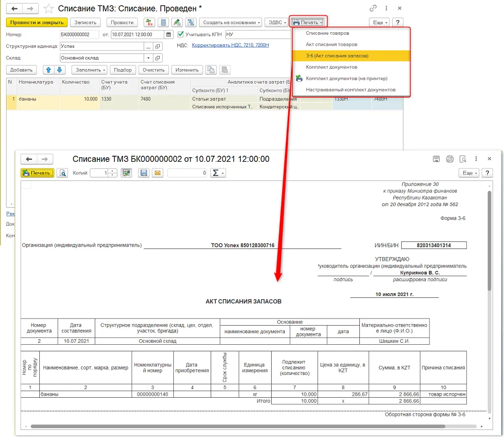Viewport: 504px width, 437px height.
Task: Click document movements report icon in toolbar
Action: [x=164, y=23]
